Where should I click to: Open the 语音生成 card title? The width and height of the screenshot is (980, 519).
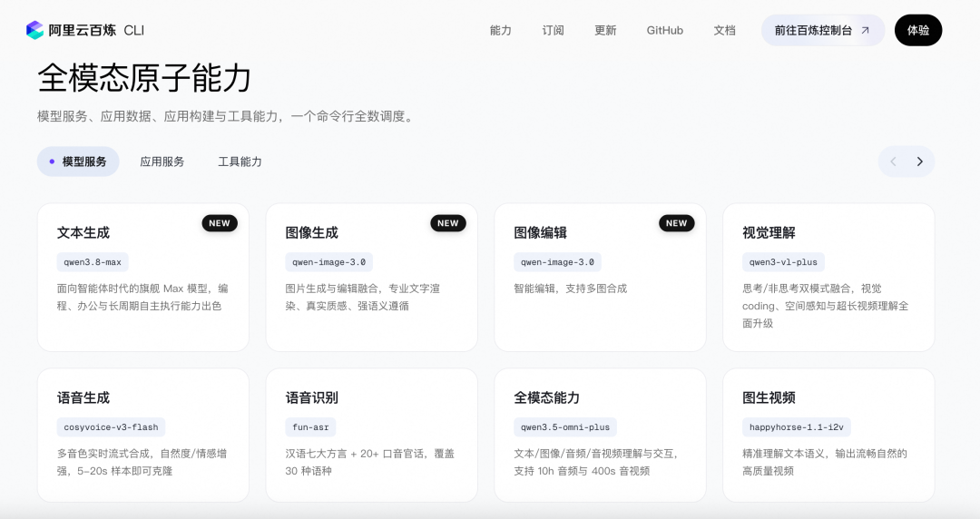click(x=83, y=397)
